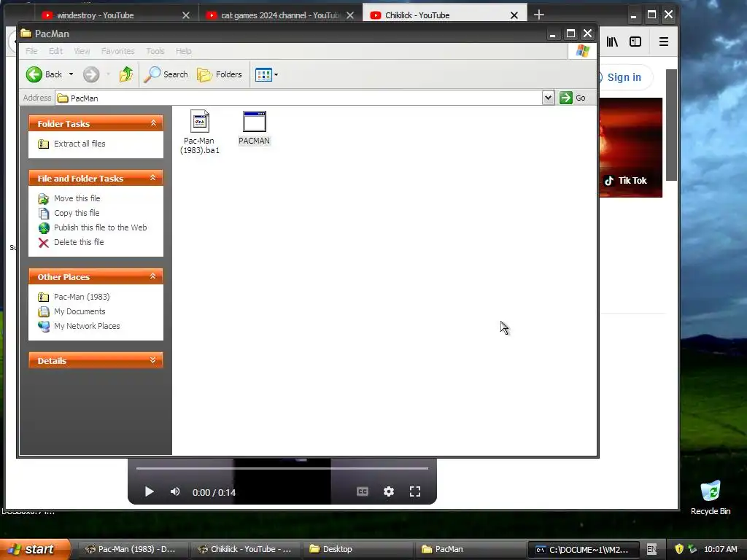
Task: Open the TikTok video thumbnail
Action: click(631, 147)
